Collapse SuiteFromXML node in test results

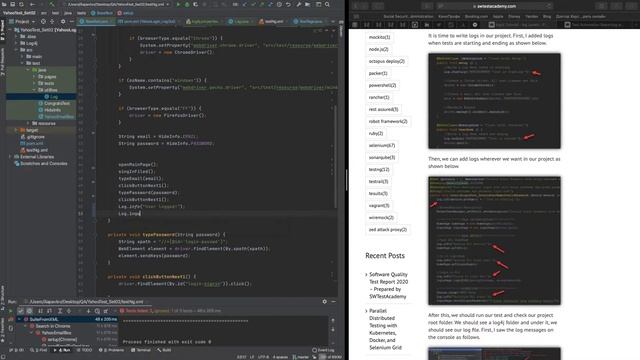20,319
